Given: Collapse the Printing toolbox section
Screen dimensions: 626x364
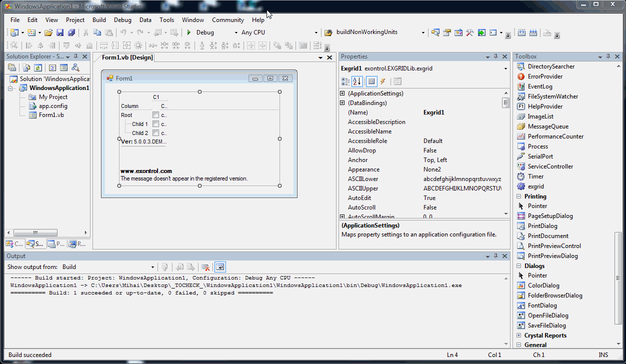Looking at the screenshot, I should (x=518, y=196).
